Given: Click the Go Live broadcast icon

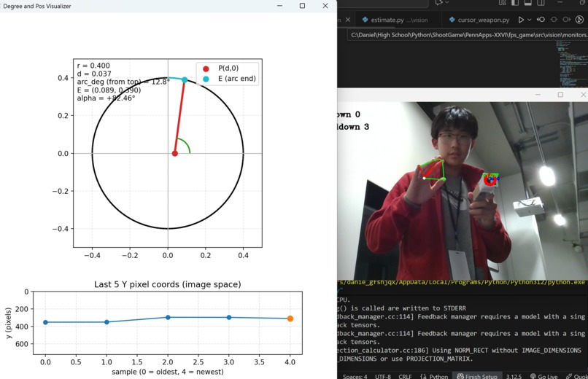Looking at the screenshot, I should coord(533,376).
